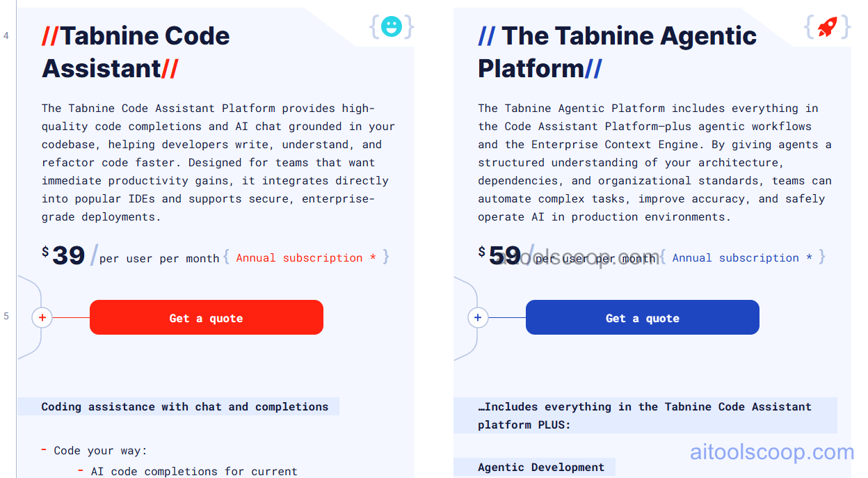The image size is (868, 478).
Task: Expand details via plus control before red quote button
Action: click(x=42, y=317)
